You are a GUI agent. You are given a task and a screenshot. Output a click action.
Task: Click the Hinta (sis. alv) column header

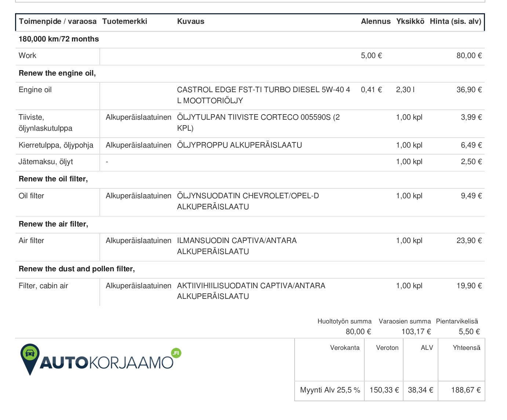click(456, 21)
